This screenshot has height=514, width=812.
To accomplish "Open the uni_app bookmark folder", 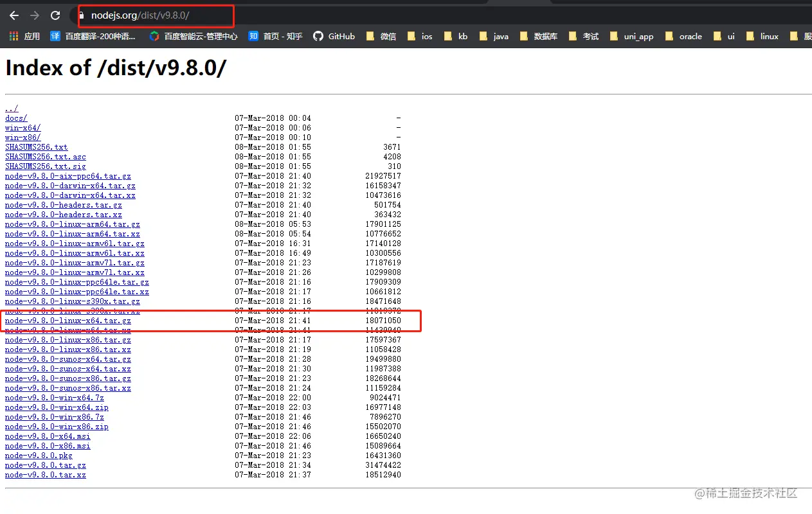I will tap(631, 37).
